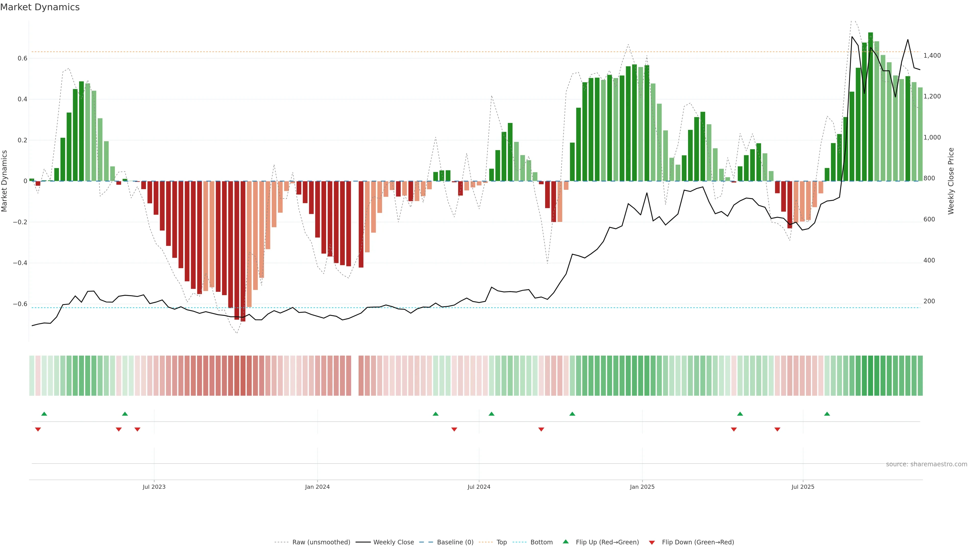Click the Flip Up green triangle legend icon
The width and height of the screenshot is (980, 551).
click(566, 542)
